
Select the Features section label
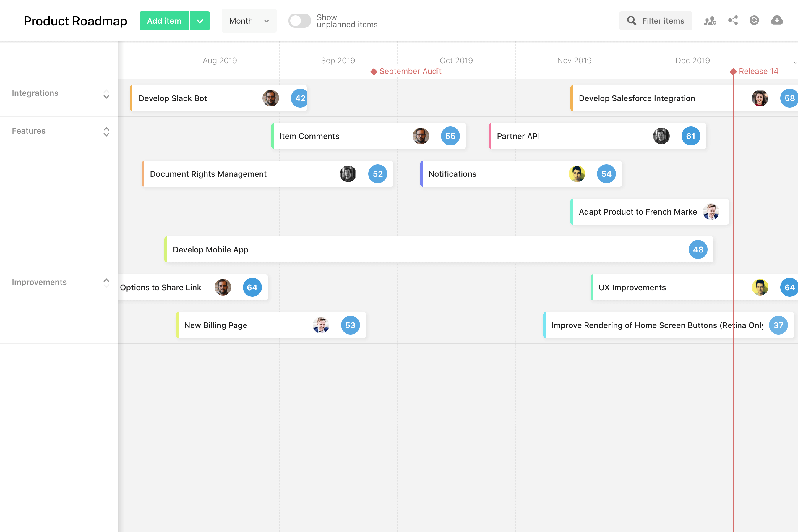coord(28,131)
